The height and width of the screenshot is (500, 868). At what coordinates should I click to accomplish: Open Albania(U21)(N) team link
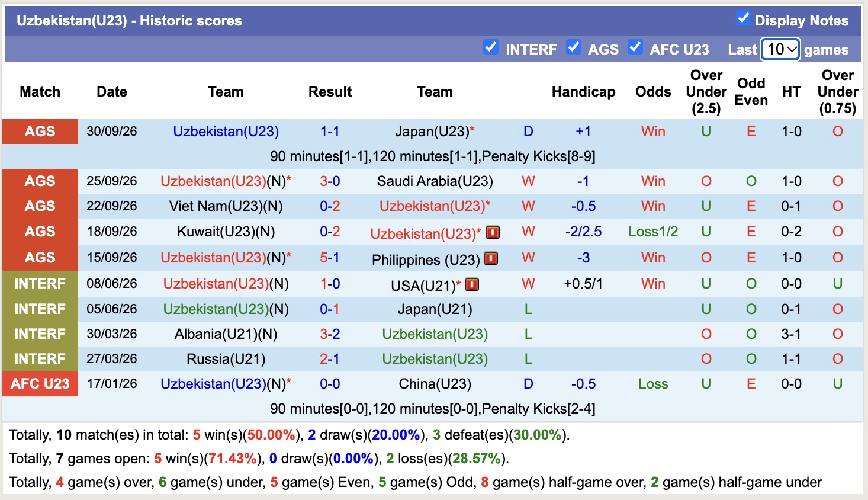pyautogui.click(x=226, y=334)
